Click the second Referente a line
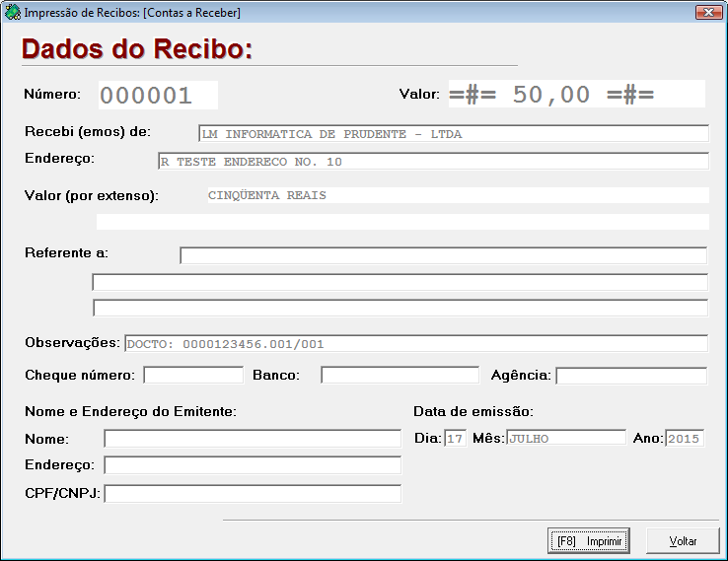This screenshot has height=561, width=728. tap(400, 282)
